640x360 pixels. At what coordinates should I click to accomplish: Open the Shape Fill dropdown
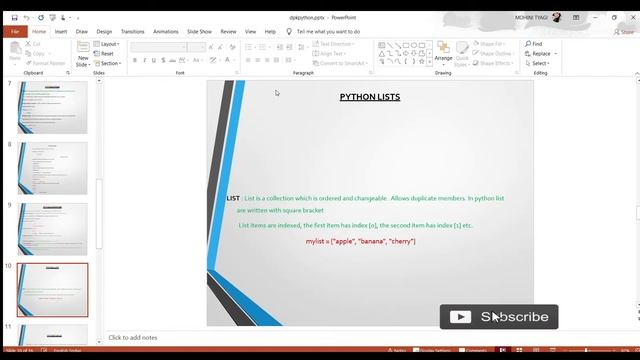point(489,44)
